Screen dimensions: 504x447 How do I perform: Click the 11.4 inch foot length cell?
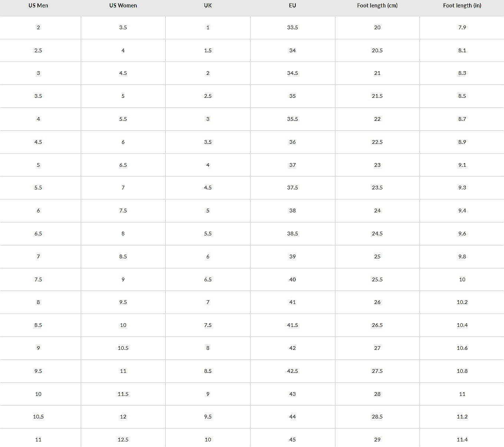462,440
